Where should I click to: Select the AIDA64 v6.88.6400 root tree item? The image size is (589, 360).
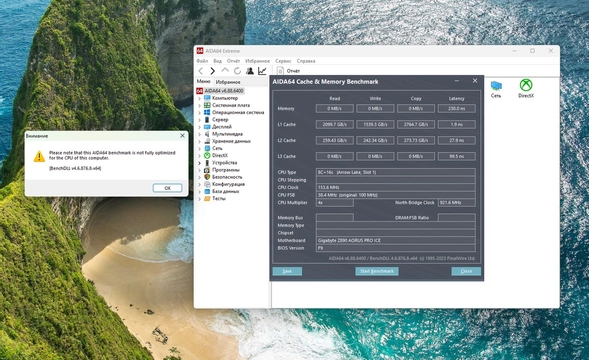(x=224, y=91)
